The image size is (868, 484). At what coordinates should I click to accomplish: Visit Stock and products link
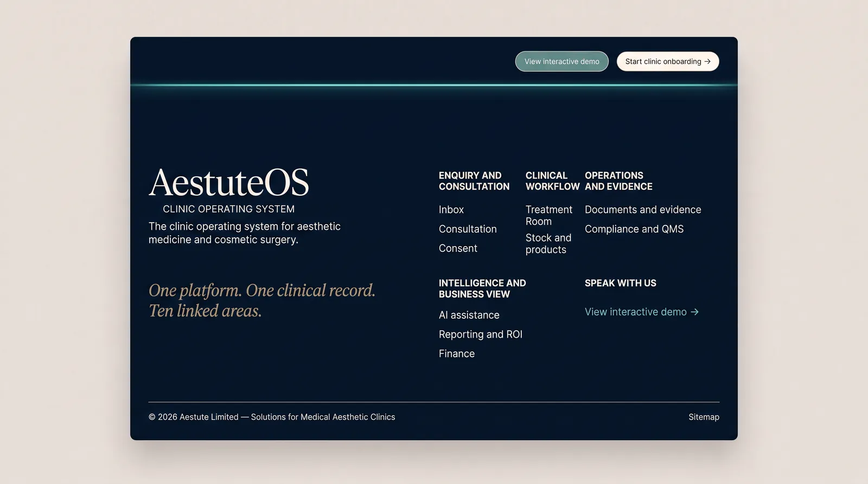pos(548,243)
